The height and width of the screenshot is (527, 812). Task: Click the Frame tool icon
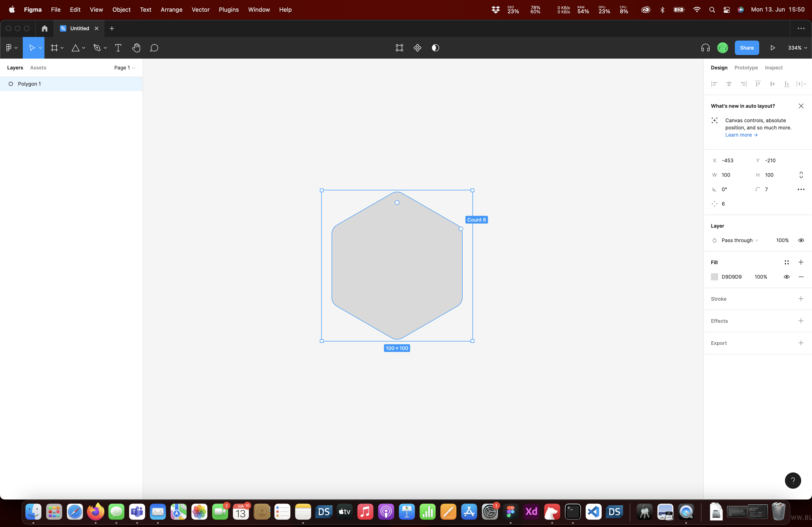(x=54, y=48)
